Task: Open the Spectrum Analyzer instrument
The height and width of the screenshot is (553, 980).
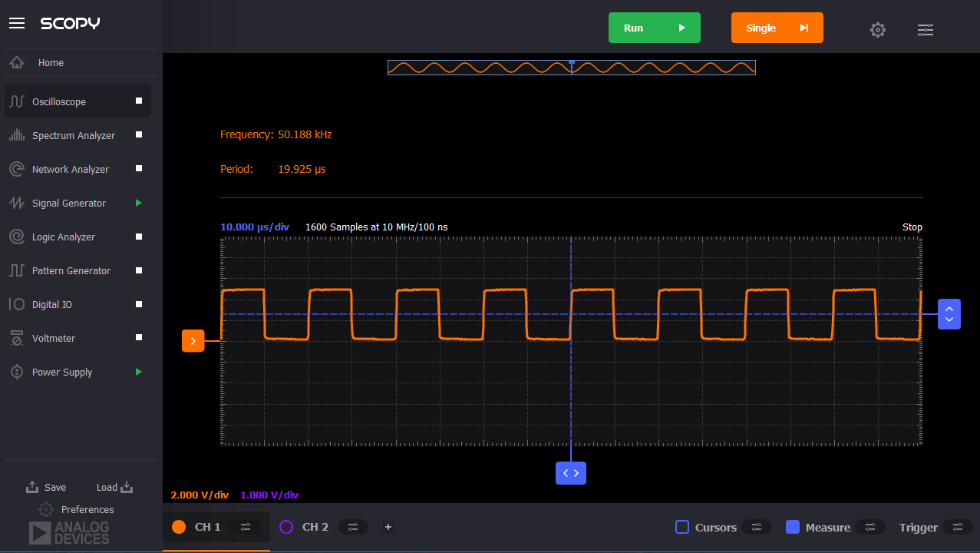Action: [x=74, y=136]
